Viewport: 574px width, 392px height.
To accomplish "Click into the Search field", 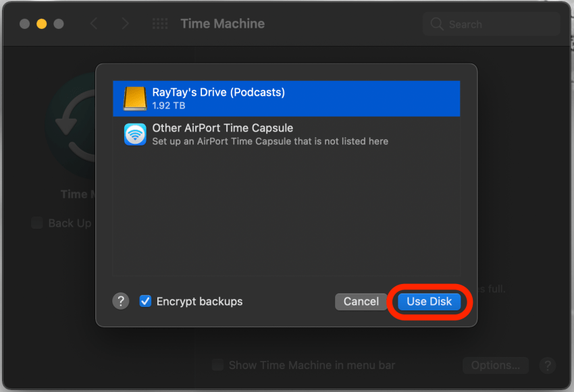I will pyautogui.click(x=500, y=24).
